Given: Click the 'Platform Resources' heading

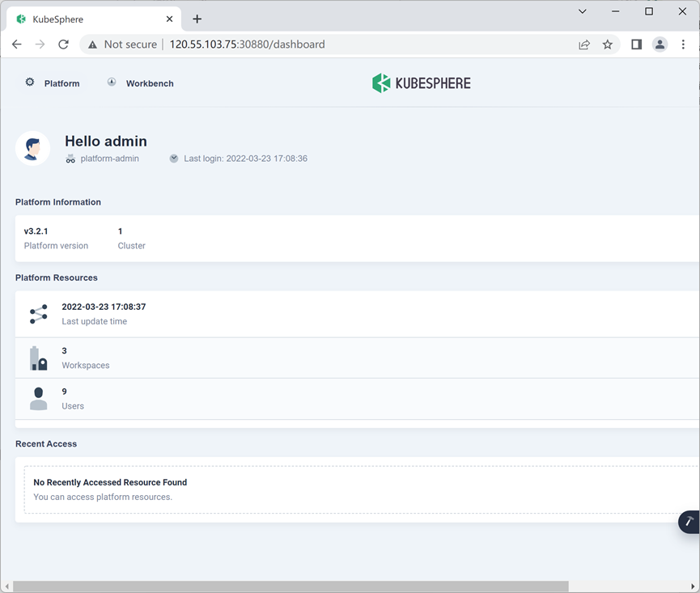Looking at the screenshot, I should point(57,277).
